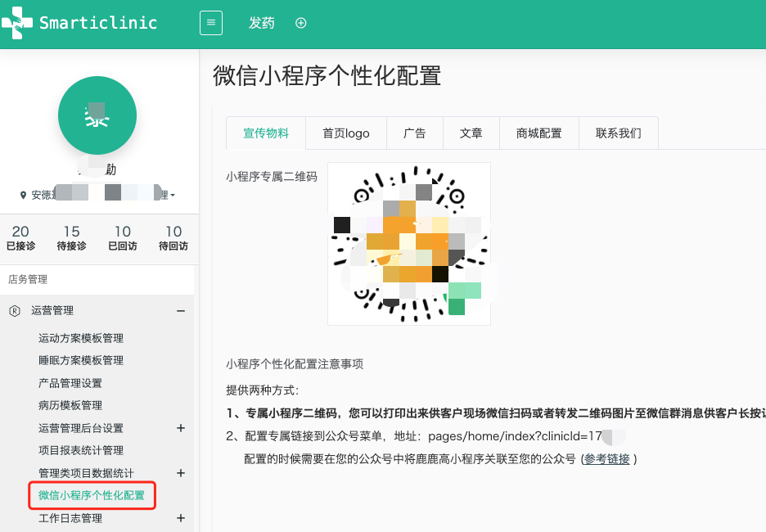Viewport: 766px width, 532px height.
Task: Expand 管理类项目数据统计 with its plus icon
Action: 181,473
